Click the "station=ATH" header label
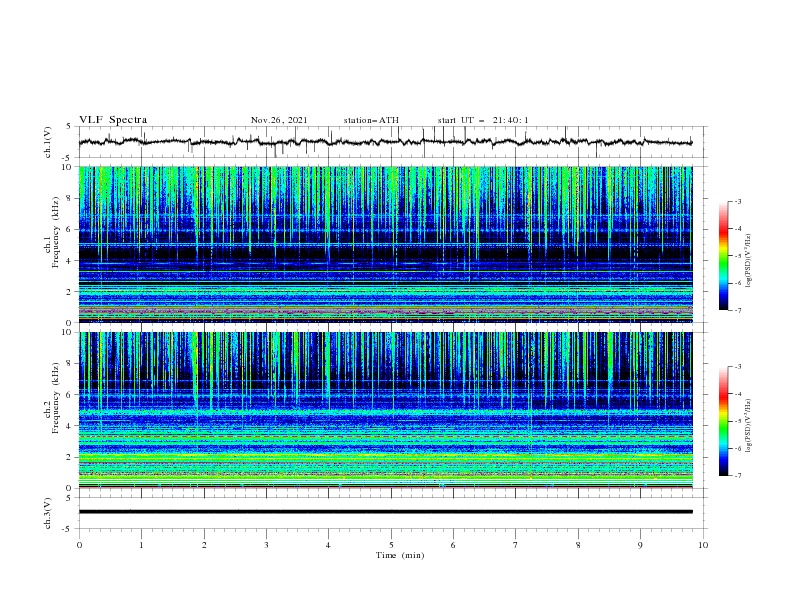The width and height of the screenshot is (792, 612). [371, 120]
